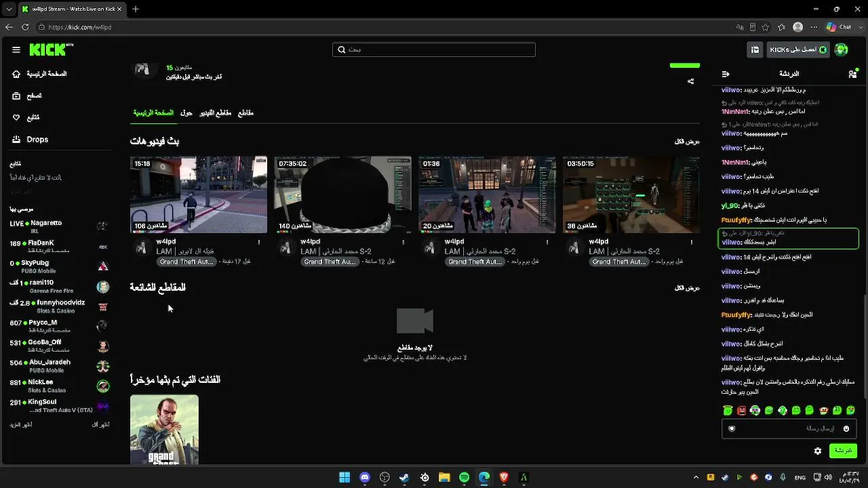
Task: Open KingSoul's channel in the sidebar
Action: tap(59, 405)
